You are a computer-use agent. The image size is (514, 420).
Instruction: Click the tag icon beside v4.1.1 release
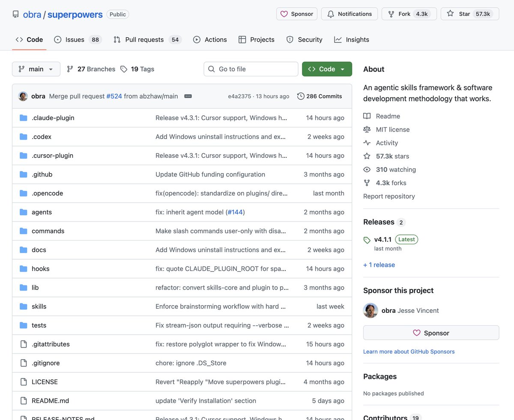tap(367, 240)
